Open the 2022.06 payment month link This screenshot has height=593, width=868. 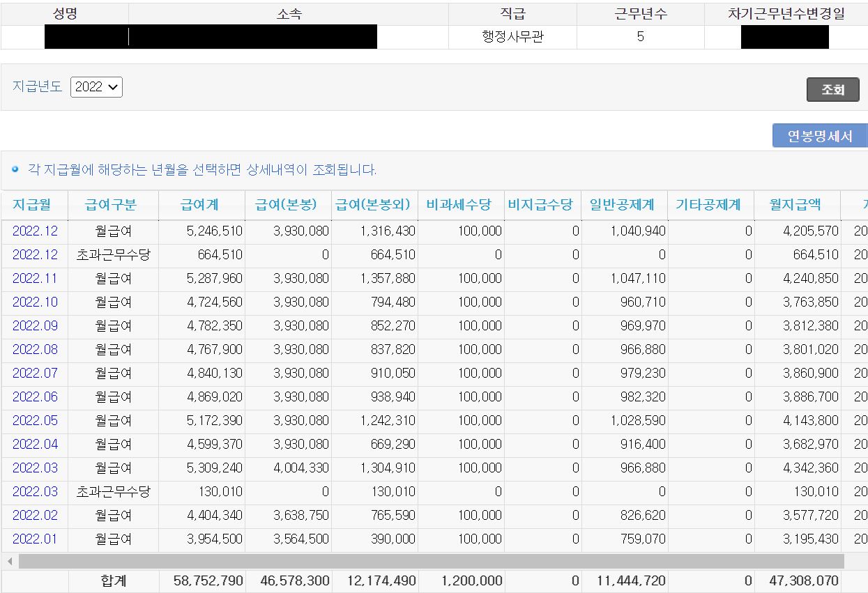(x=35, y=396)
